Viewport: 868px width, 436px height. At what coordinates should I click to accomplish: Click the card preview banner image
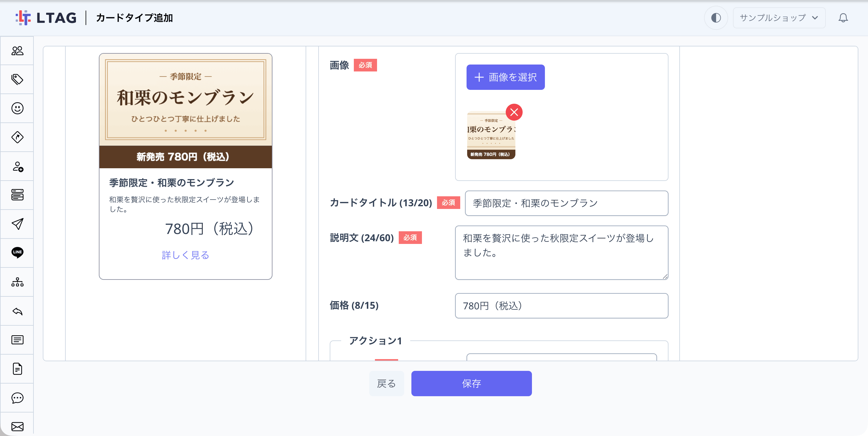coord(185,111)
